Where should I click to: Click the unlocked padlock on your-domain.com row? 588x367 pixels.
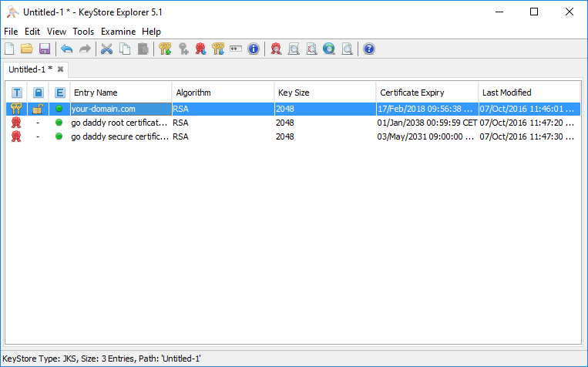38,109
